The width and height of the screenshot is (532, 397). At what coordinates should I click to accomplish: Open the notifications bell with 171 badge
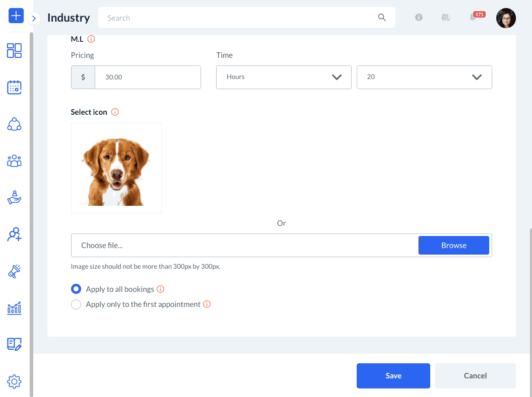(473, 18)
